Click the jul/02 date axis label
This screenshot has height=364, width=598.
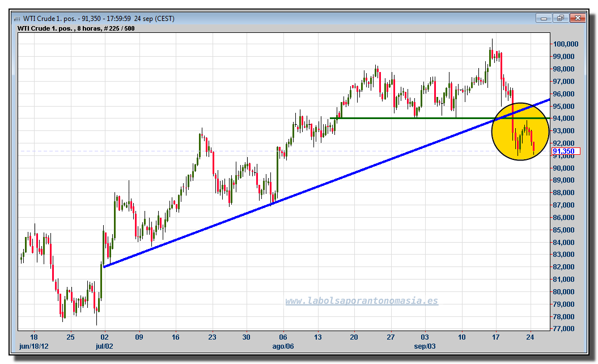tap(104, 346)
